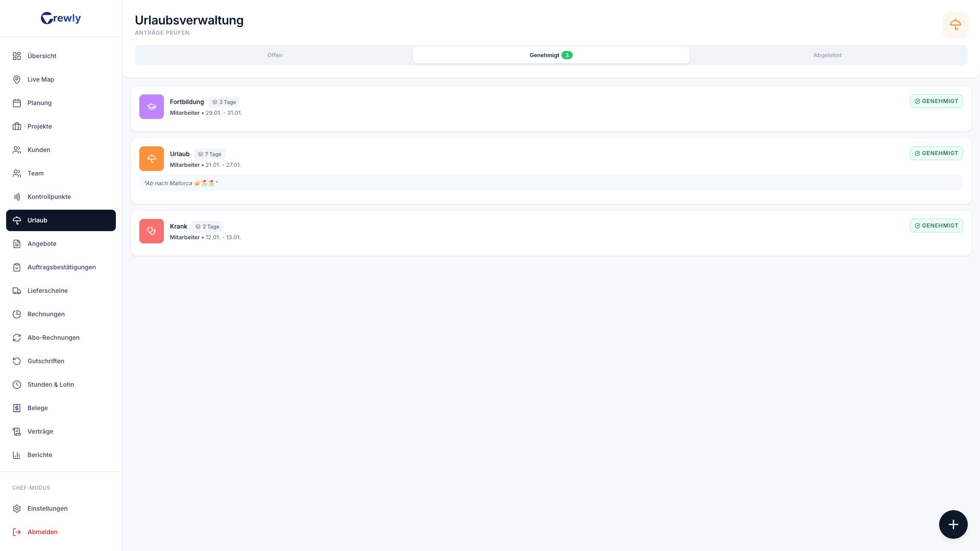Open Kontrollpunkte in the sidebar
980x551 pixels.
[49, 197]
